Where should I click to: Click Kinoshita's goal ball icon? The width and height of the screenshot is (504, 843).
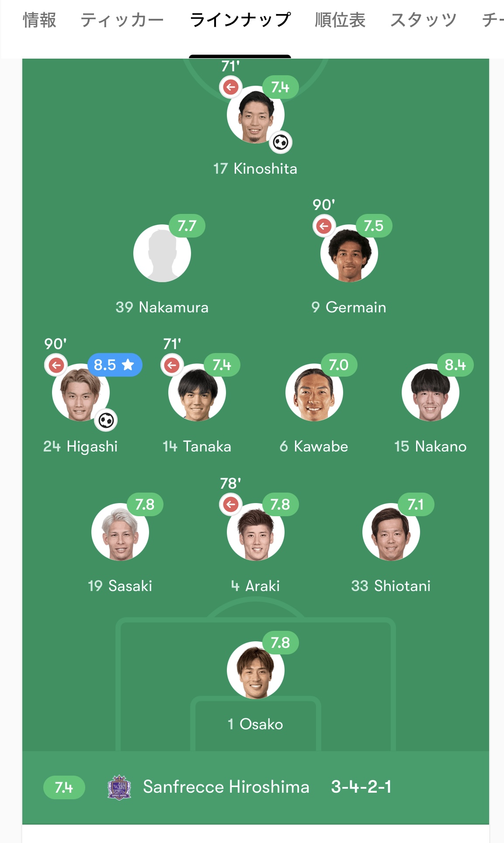click(x=280, y=142)
